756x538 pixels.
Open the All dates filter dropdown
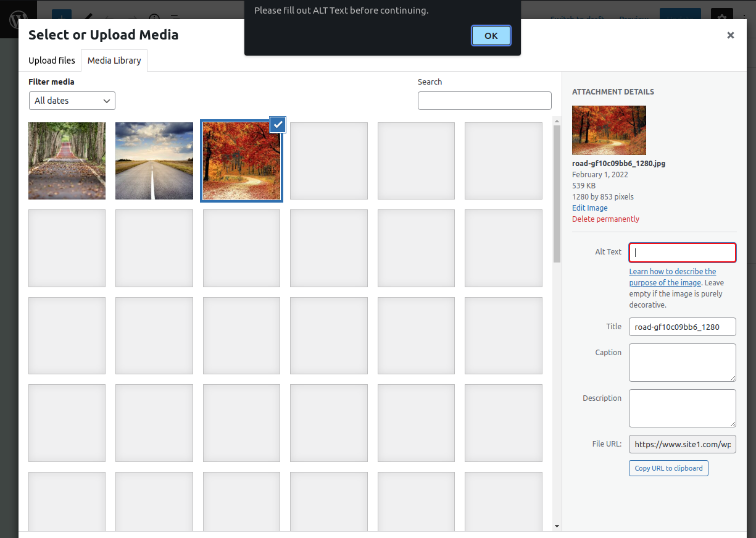coord(72,101)
